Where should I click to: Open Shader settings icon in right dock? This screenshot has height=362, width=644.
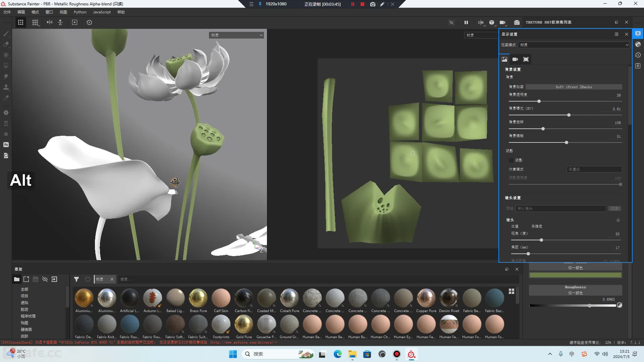point(638,44)
